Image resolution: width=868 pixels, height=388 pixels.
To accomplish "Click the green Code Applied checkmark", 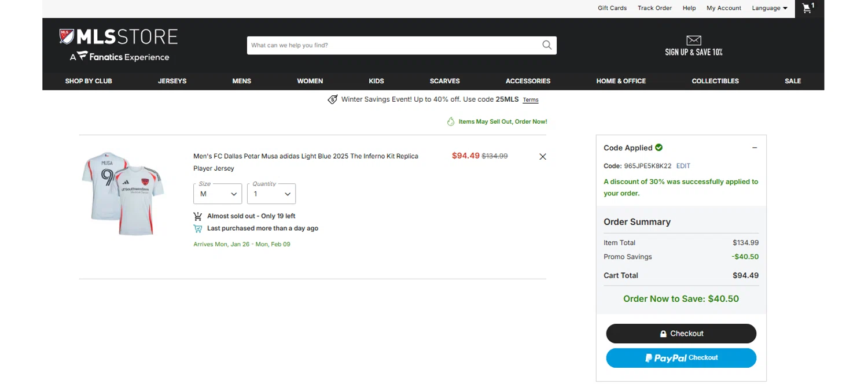I will [659, 147].
